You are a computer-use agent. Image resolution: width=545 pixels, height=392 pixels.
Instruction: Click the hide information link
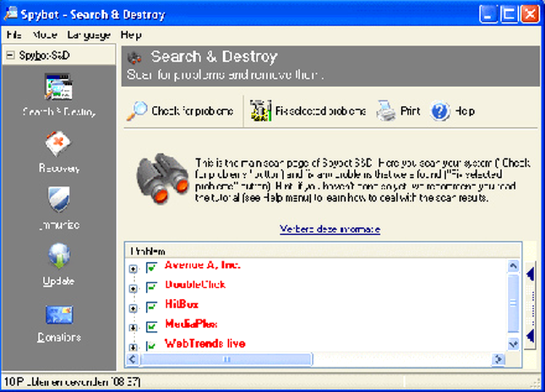coord(330,229)
